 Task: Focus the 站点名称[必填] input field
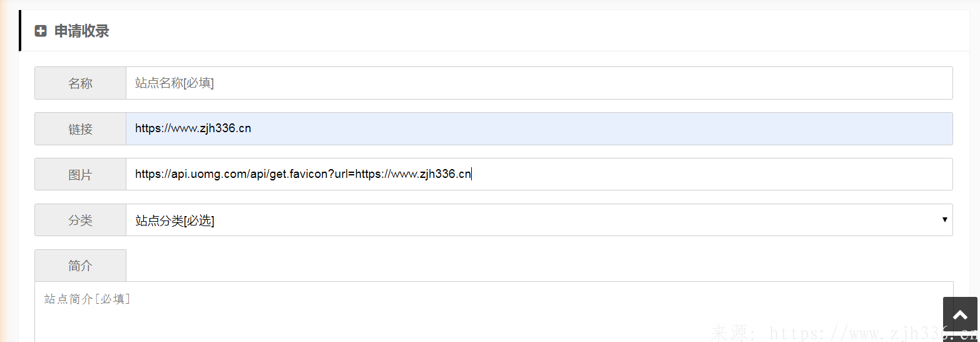(539, 83)
